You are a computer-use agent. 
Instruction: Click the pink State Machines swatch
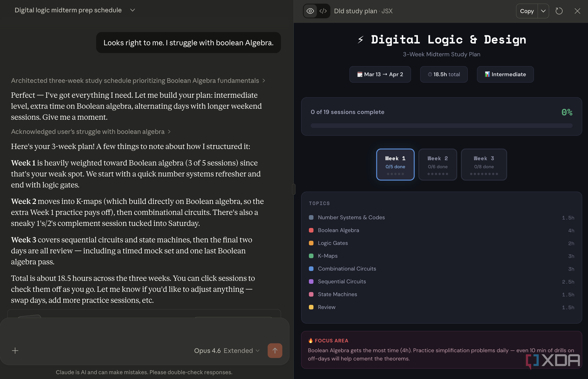click(311, 294)
